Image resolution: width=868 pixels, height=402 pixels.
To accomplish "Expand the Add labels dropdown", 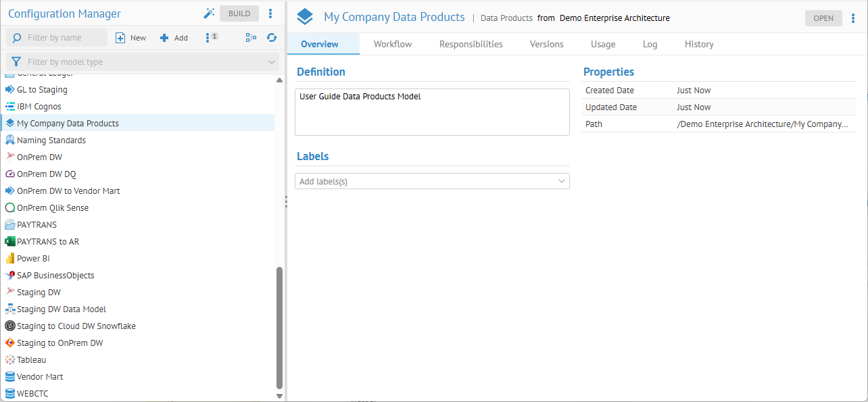I will (561, 181).
